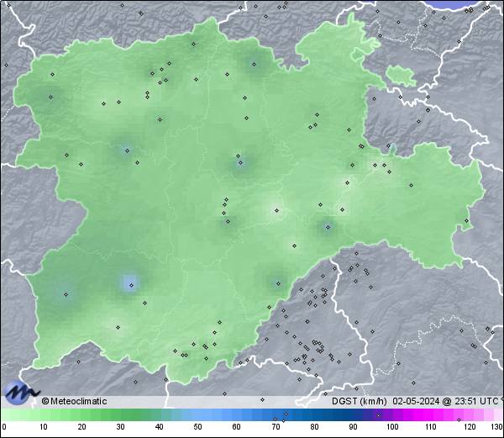Click the dark purple segment of the color scale

[370, 414]
